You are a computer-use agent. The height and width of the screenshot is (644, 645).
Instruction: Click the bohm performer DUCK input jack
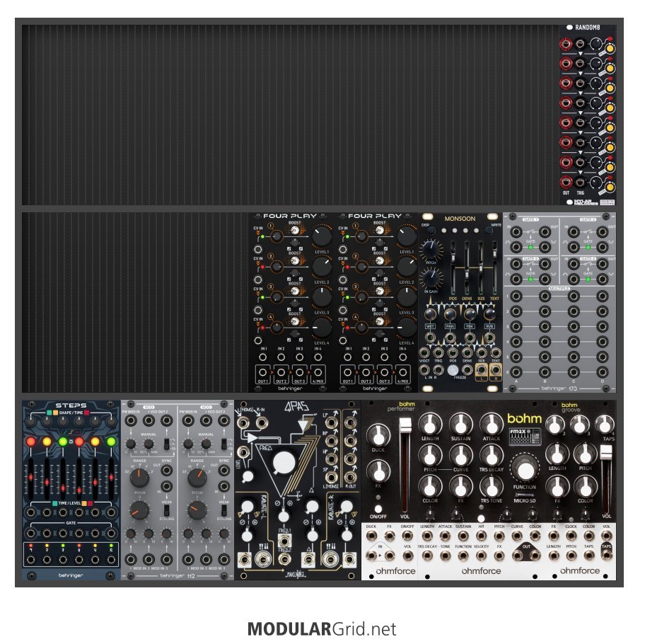(x=371, y=536)
